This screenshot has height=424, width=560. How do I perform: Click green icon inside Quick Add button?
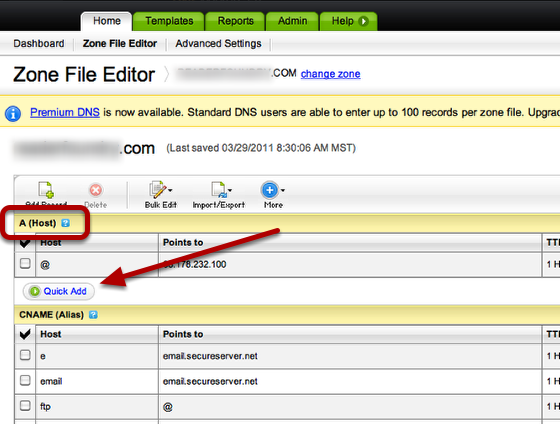click(35, 291)
